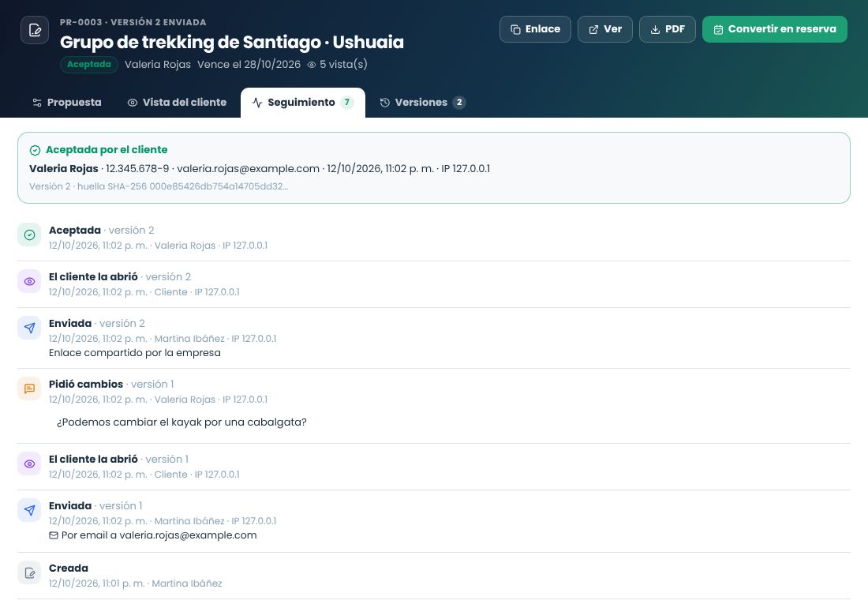Click the Pidió cambios event title

pos(86,385)
